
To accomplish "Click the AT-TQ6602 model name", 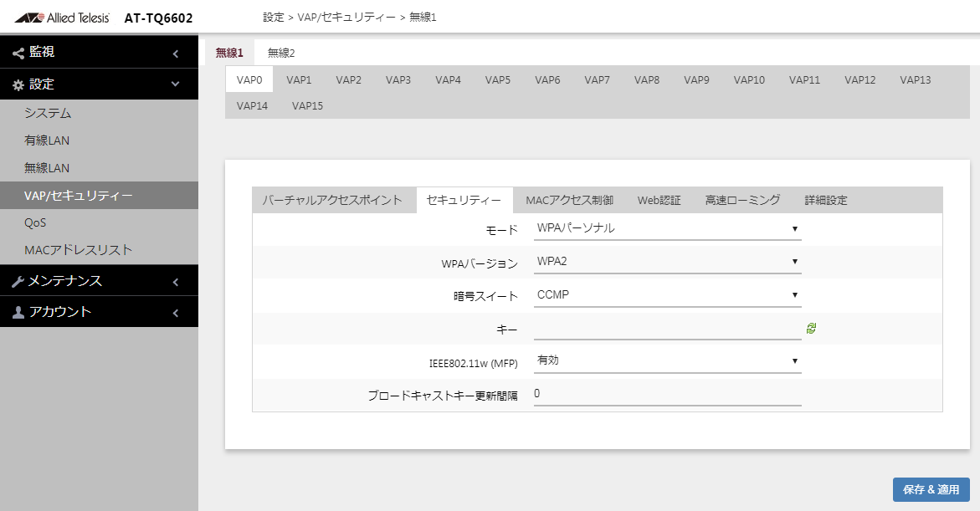I will 159,18.
